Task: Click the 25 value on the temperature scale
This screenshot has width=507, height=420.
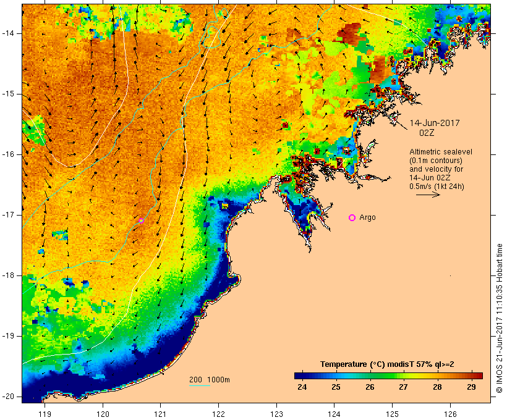Action: (x=336, y=387)
